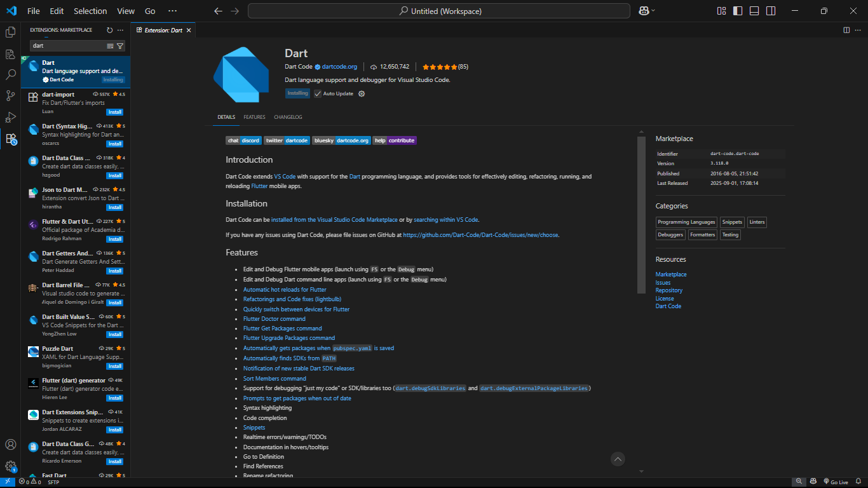Click the Repository link under Resources
The height and width of the screenshot is (488, 868).
point(668,290)
